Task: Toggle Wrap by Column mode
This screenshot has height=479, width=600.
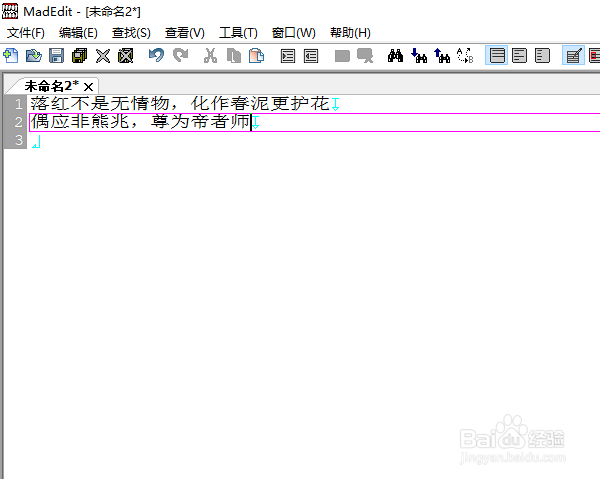Action: click(x=543, y=56)
